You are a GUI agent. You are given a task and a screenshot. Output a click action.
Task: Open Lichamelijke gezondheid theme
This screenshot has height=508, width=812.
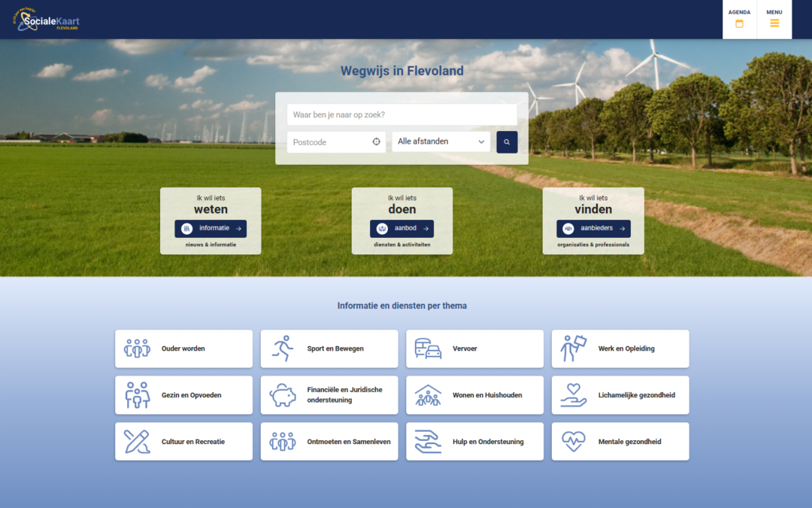(620, 395)
